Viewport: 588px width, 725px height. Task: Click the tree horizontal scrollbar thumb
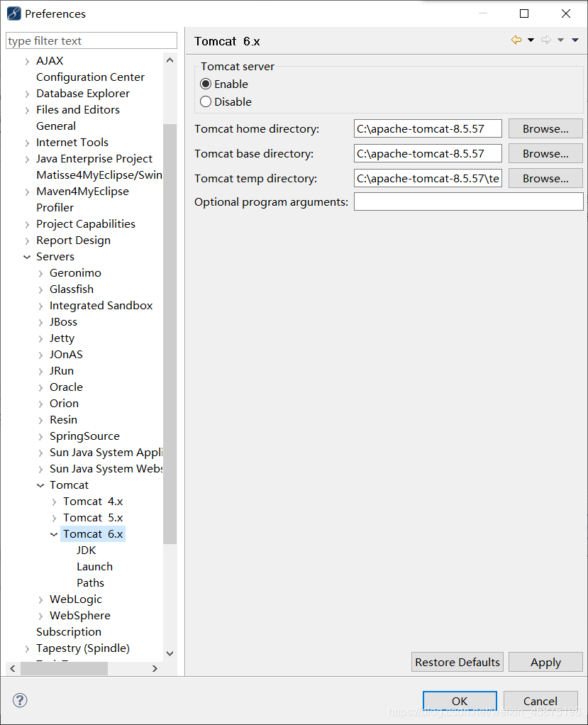(x=65, y=668)
